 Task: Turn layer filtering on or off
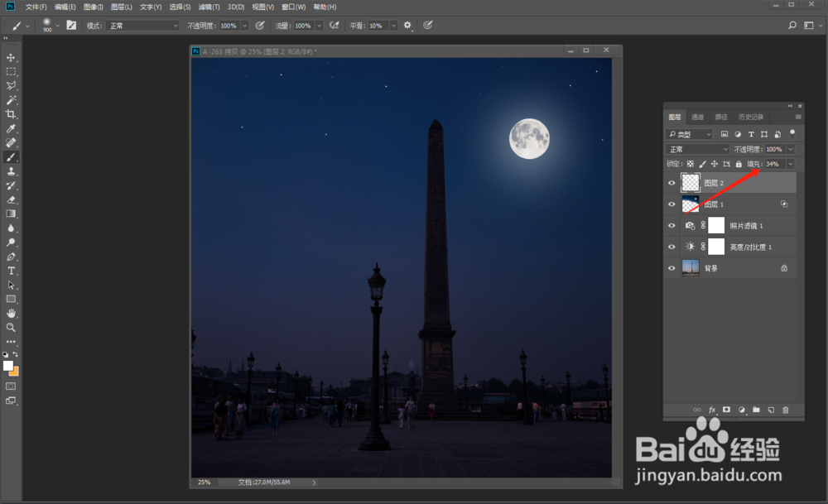point(792,133)
